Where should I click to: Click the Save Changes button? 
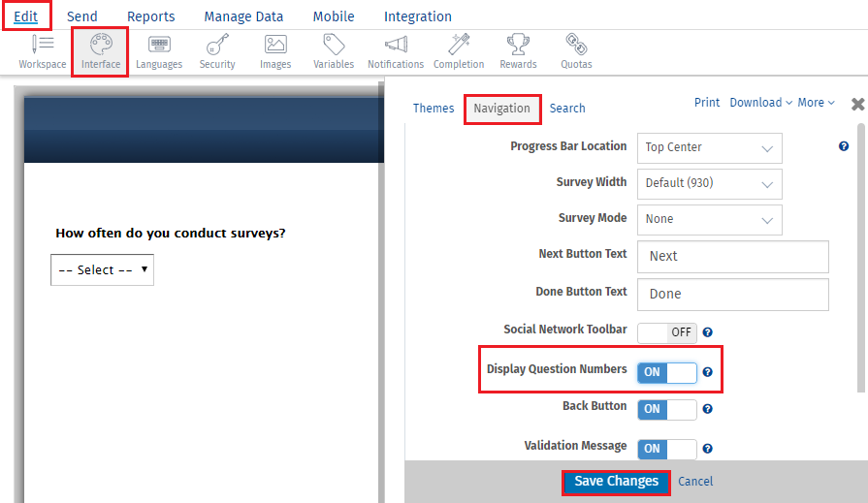[x=616, y=482]
